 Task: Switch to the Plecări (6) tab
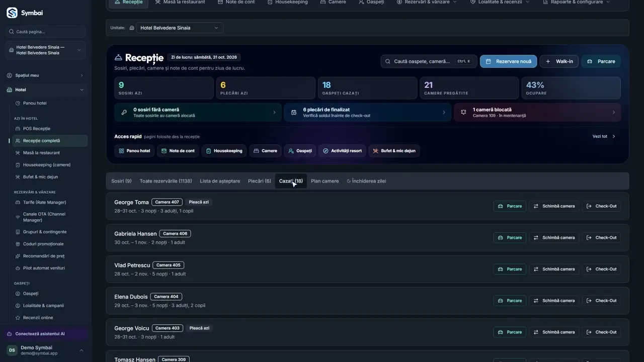pyautogui.click(x=260, y=181)
